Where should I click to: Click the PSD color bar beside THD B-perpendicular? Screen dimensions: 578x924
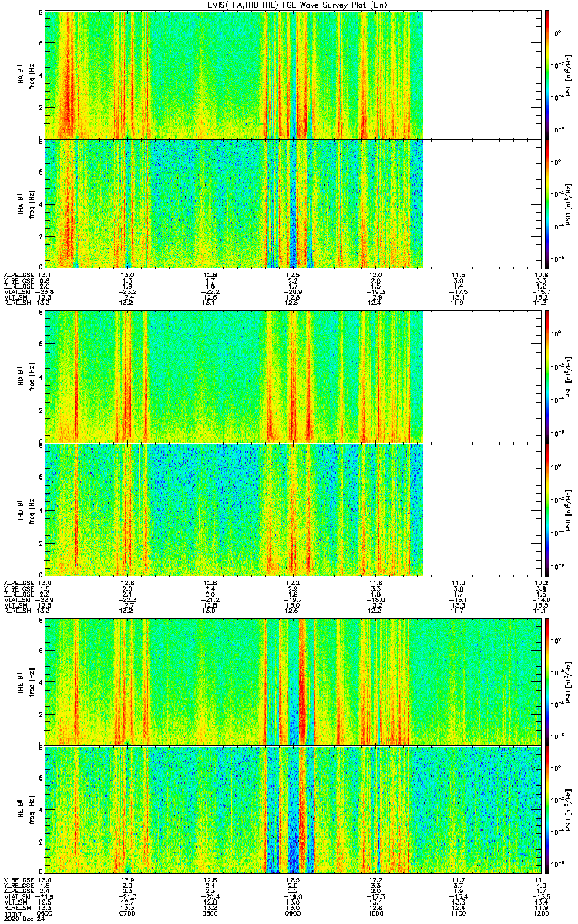coord(546,377)
